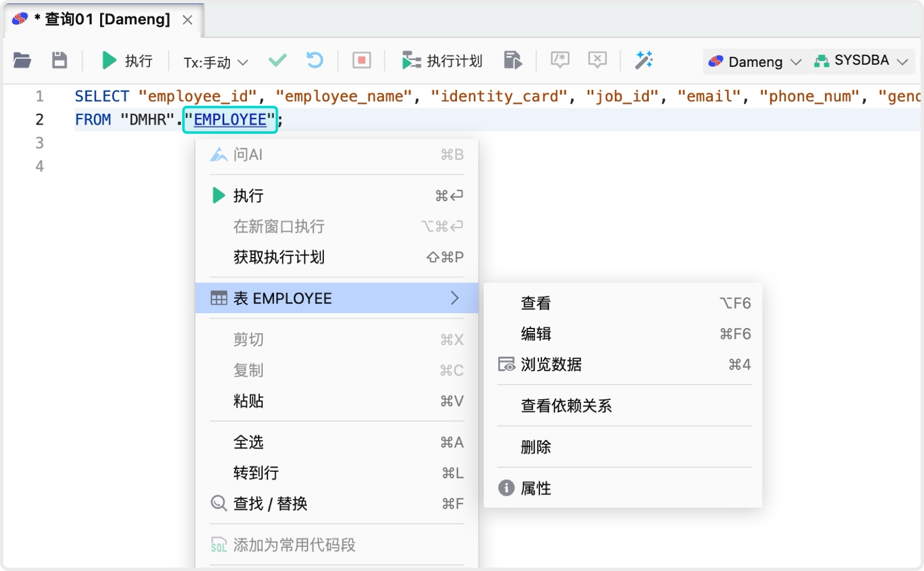Remove comment from selected SQL
924x571 pixels.
(x=597, y=60)
